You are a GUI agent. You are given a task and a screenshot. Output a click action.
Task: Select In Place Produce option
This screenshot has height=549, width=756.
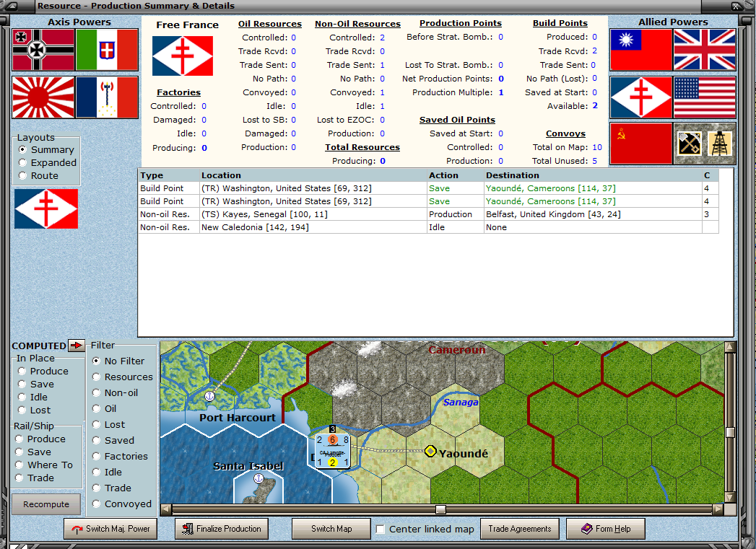(x=22, y=372)
